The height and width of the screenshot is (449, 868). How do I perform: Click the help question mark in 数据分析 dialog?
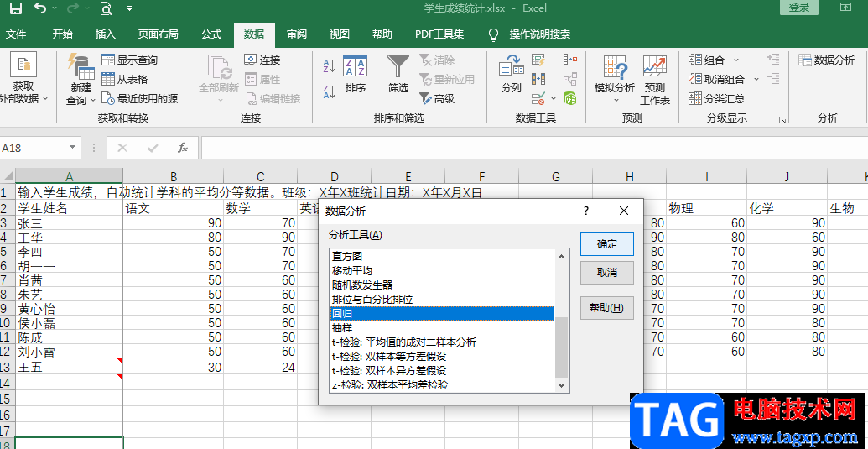[586, 211]
